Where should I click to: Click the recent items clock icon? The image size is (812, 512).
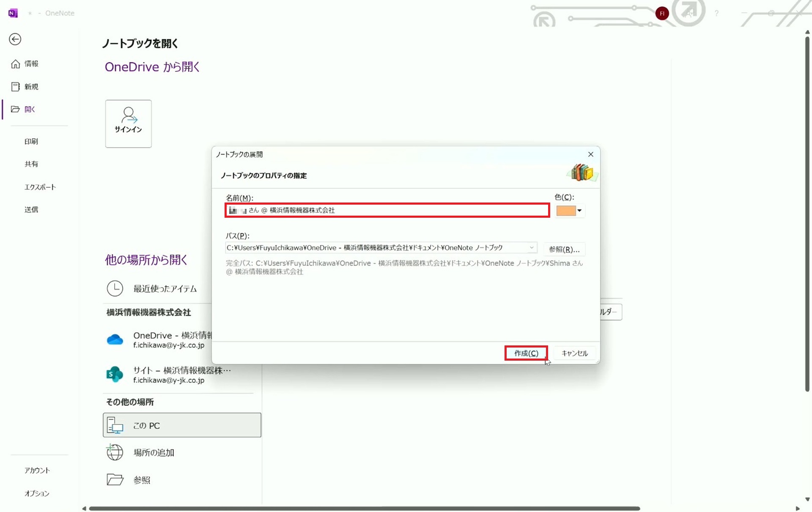pos(115,288)
